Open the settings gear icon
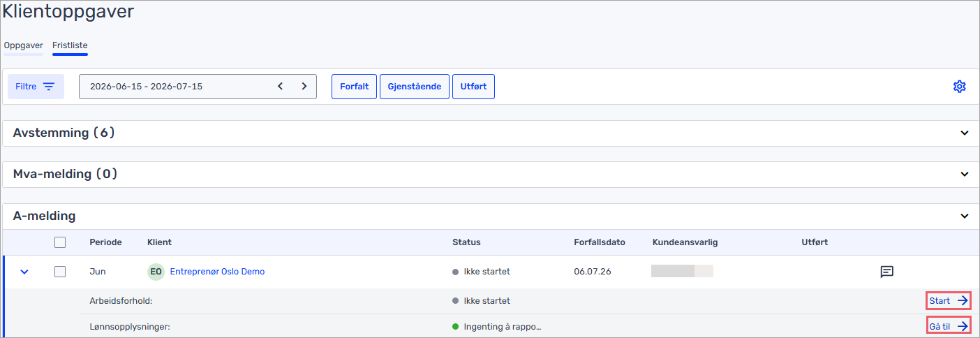 959,87
